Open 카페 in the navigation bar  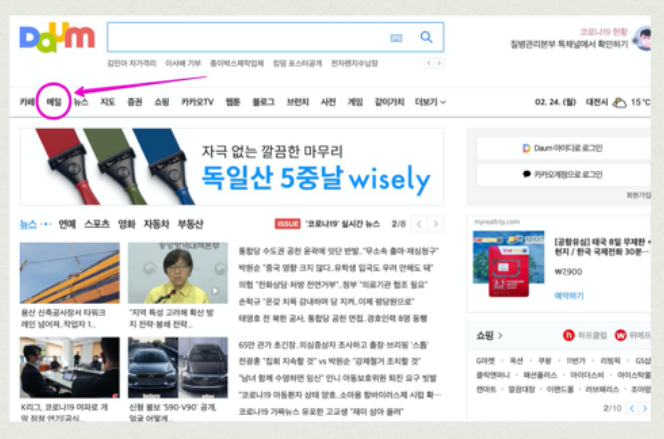point(27,102)
